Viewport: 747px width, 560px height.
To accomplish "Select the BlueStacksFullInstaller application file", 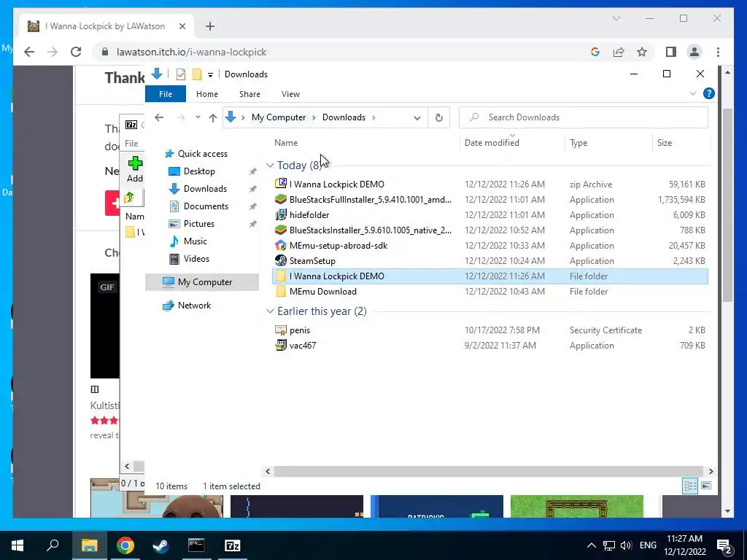I will tap(489, 200).
